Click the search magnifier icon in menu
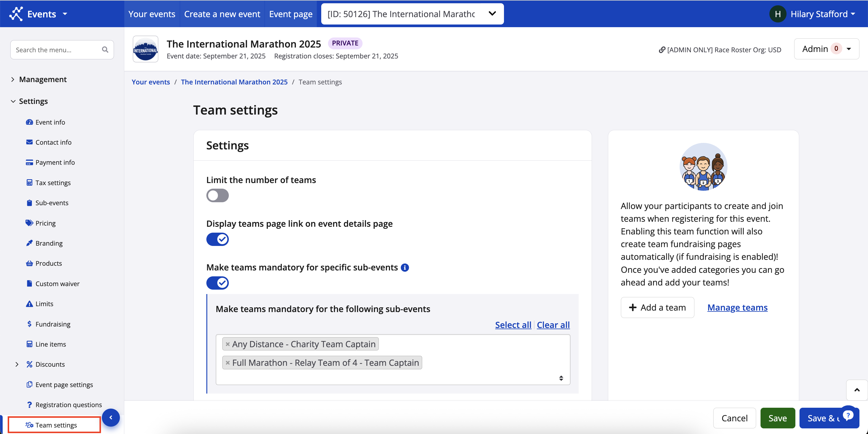The width and height of the screenshot is (868, 434). click(105, 50)
